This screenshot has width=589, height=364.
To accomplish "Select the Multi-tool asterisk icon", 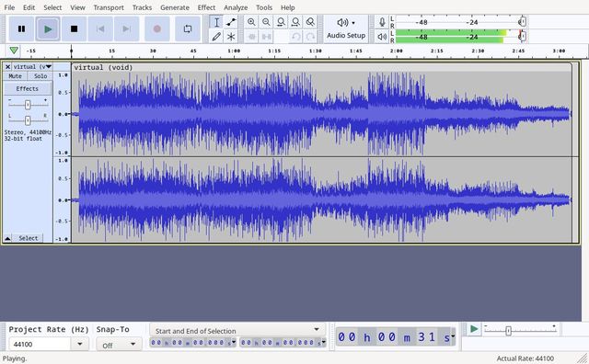I will (231, 37).
